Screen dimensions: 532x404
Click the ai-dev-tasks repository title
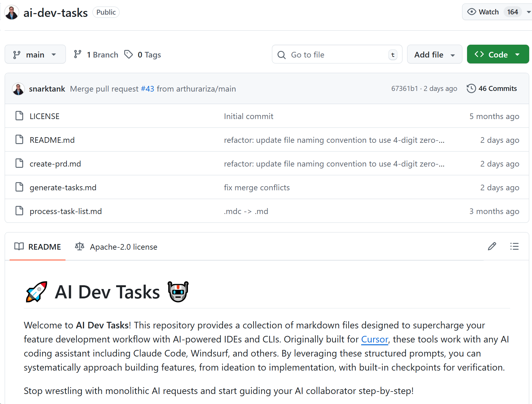click(56, 12)
